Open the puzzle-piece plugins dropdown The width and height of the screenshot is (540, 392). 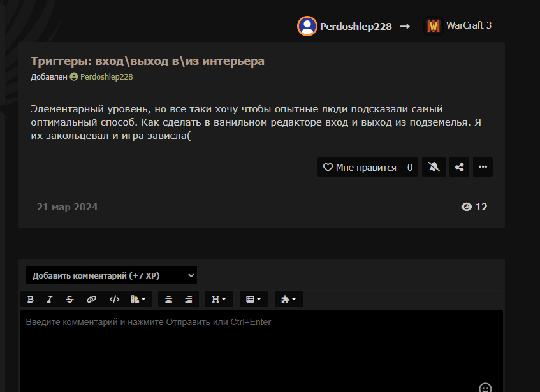289,299
